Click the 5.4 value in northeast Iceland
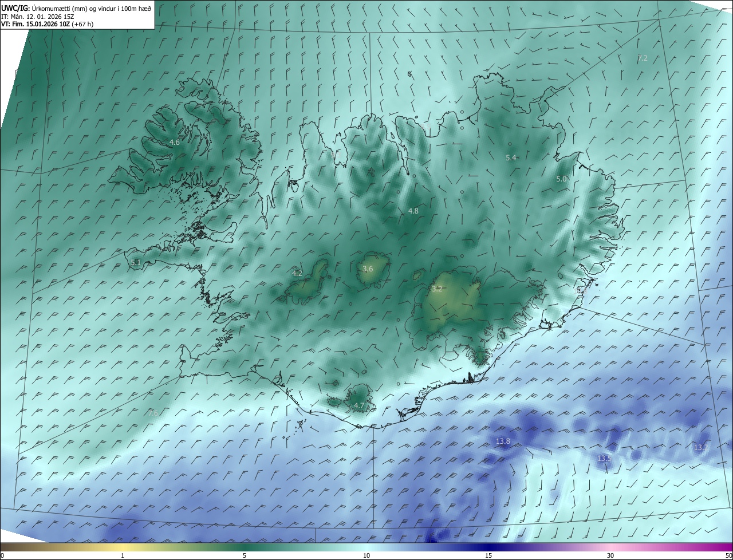 click(511, 157)
